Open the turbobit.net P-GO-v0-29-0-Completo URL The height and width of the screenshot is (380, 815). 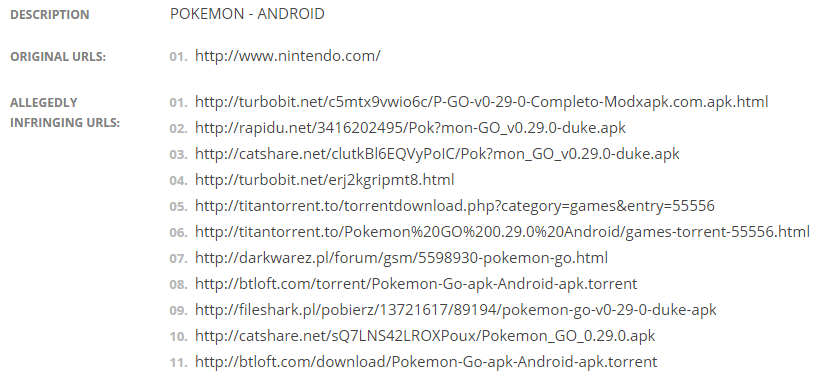pos(481,102)
